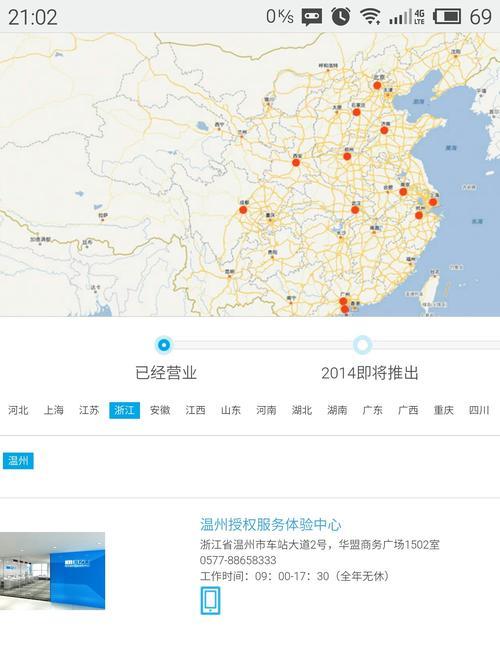
Task: Tap the blue phone icon under working hours
Action: (210, 601)
